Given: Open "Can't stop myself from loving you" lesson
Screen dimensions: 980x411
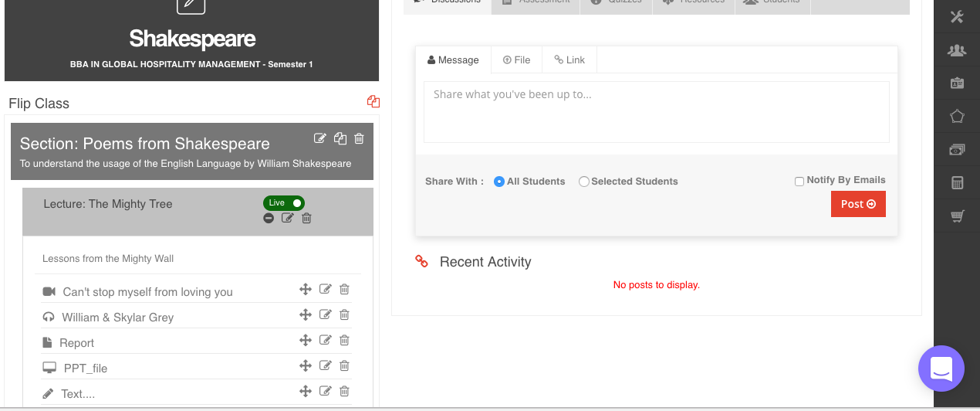Looking at the screenshot, I should [x=147, y=292].
